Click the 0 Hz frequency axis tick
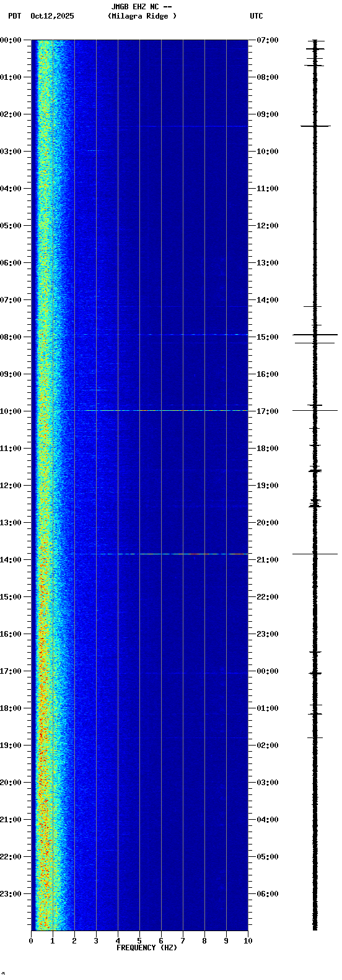Image resolution: width=342 pixels, height=980 pixels. pos(31,941)
